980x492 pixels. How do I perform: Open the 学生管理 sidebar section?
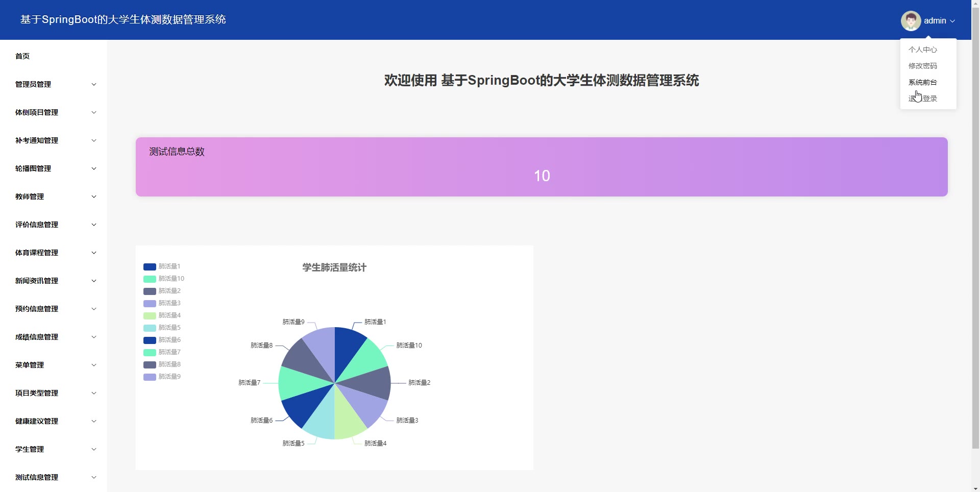(54, 449)
